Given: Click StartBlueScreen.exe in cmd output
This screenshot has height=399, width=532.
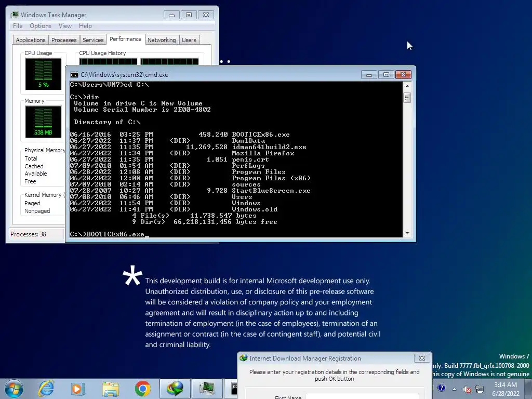Looking at the screenshot, I should pos(271,191).
